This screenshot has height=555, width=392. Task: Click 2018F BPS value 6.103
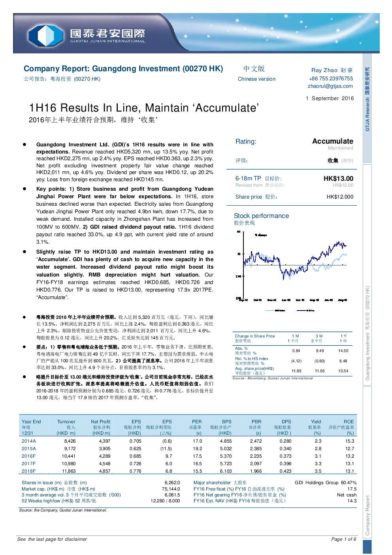pos(226,471)
